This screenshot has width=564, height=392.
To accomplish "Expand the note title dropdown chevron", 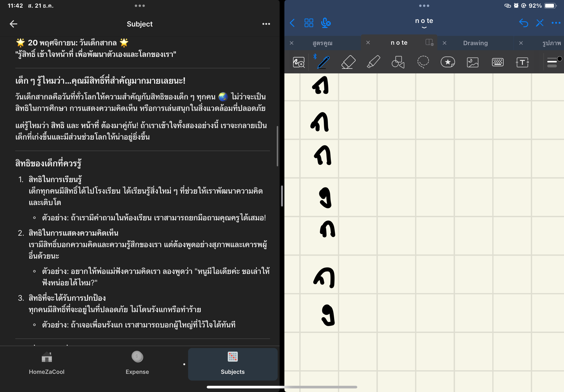I will (424, 27).
